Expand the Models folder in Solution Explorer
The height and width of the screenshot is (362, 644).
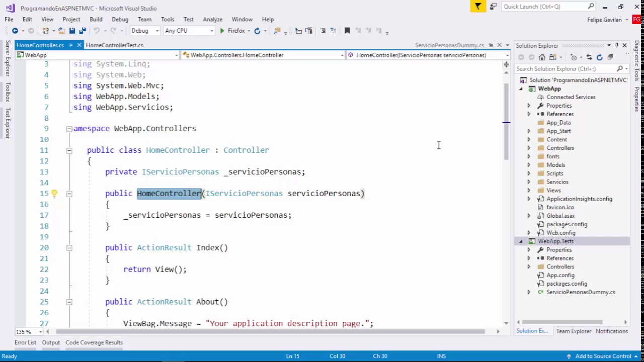click(x=528, y=165)
